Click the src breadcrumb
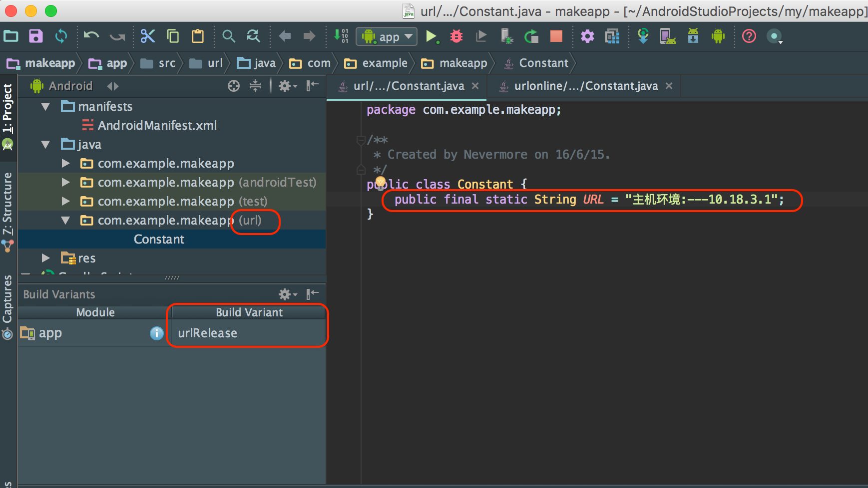Screen dimensions: 868x488 point(158,63)
